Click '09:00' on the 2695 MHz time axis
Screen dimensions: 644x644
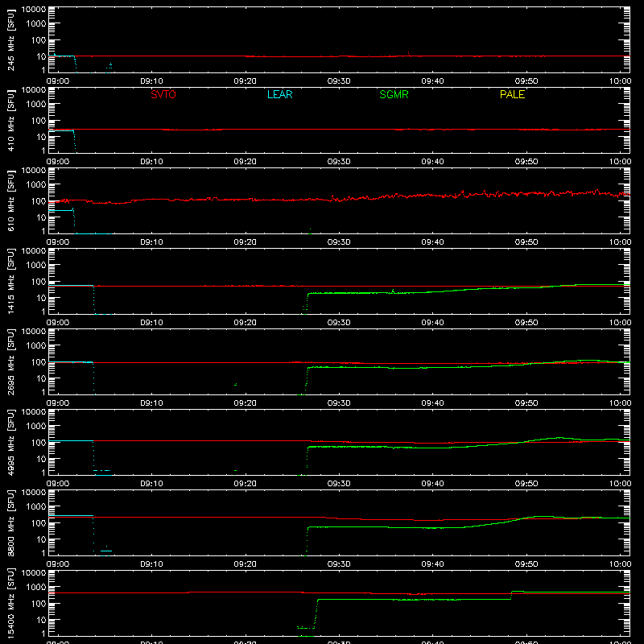[x=58, y=403]
